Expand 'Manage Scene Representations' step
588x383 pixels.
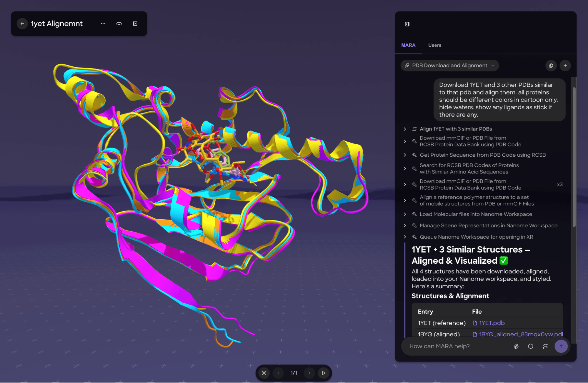tap(405, 225)
